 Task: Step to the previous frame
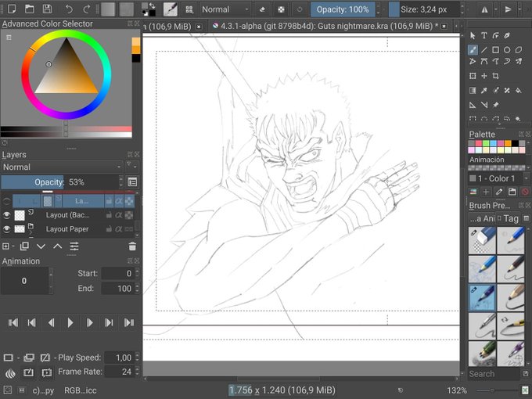pyautogui.click(x=51, y=322)
